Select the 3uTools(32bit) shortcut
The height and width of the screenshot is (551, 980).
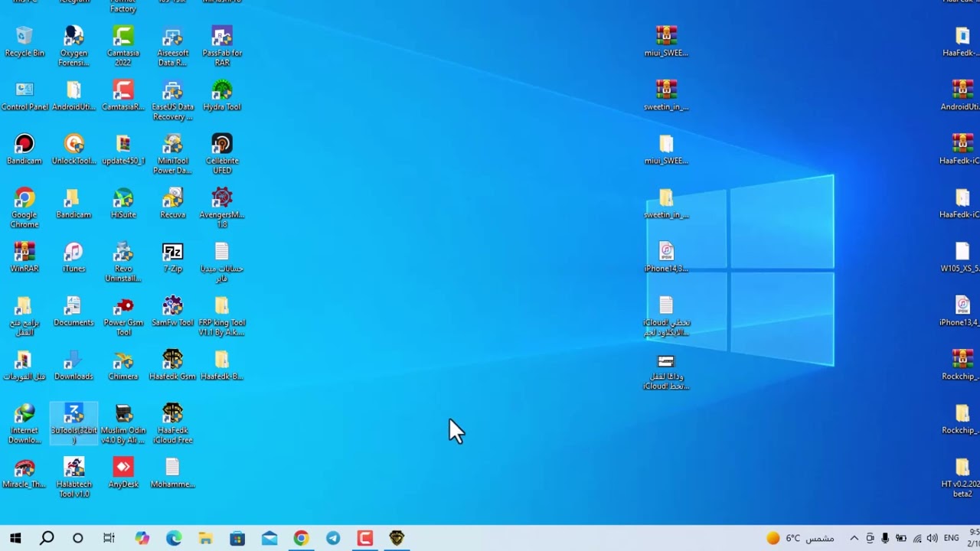click(73, 423)
